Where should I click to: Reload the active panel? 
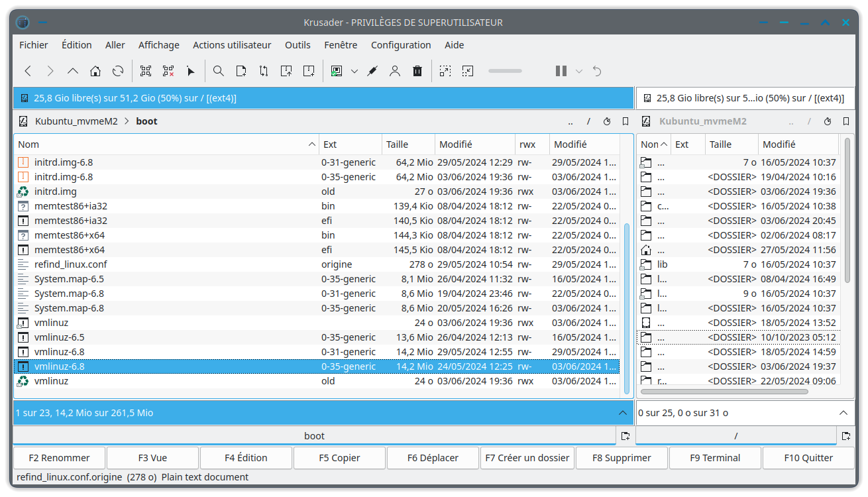(x=118, y=71)
